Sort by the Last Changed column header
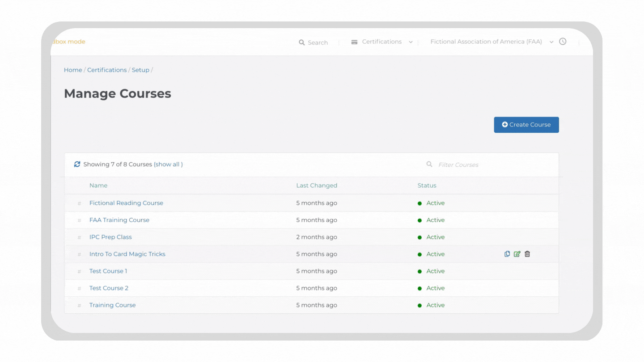This screenshot has height=362, width=644. tap(317, 185)
